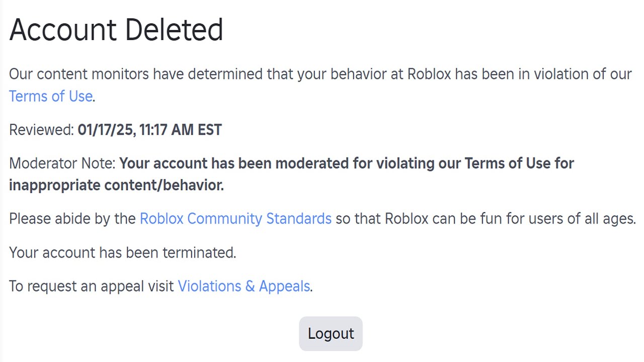Click the review date 01/17/25

pyautogui.click(x=106, y=130)
